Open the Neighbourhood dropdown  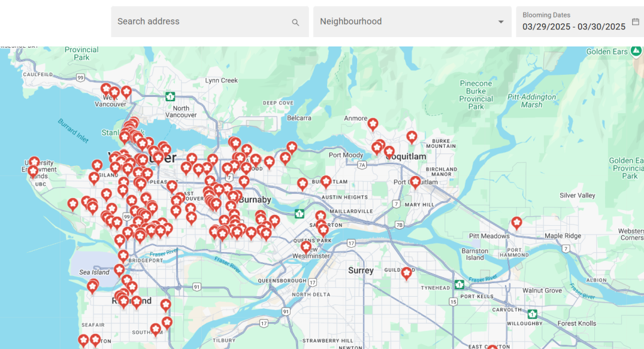point(413,22)
